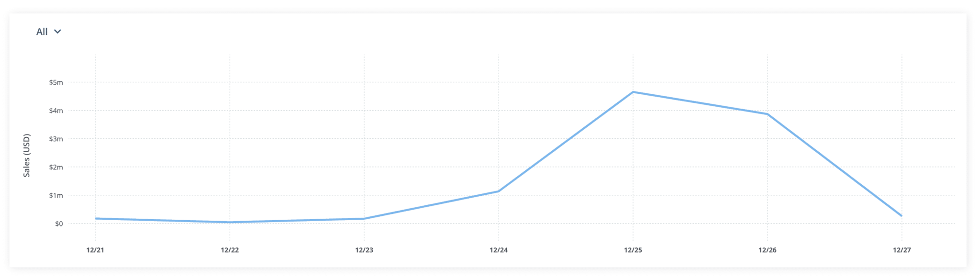The height and width of the screenshot is (280, 980).
Task: Select the 12/26 data point on the line
Action: (x=768, y=114)
